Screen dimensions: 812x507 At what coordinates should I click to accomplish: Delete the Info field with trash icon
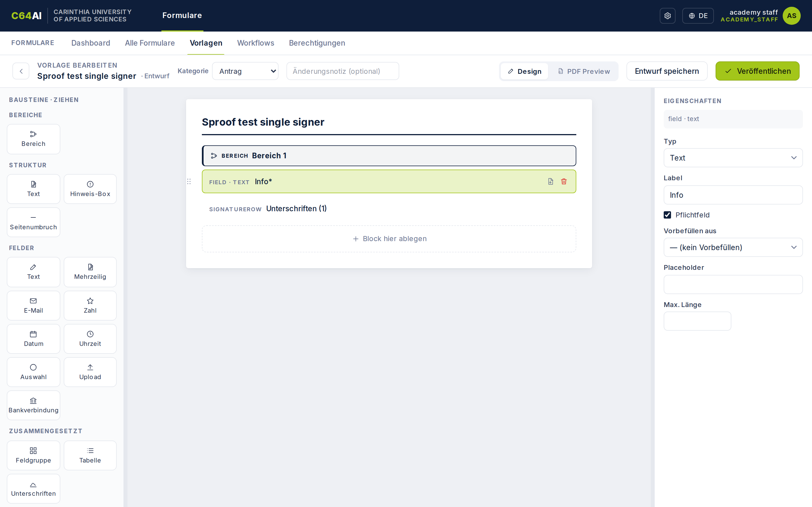coord(564,181)
